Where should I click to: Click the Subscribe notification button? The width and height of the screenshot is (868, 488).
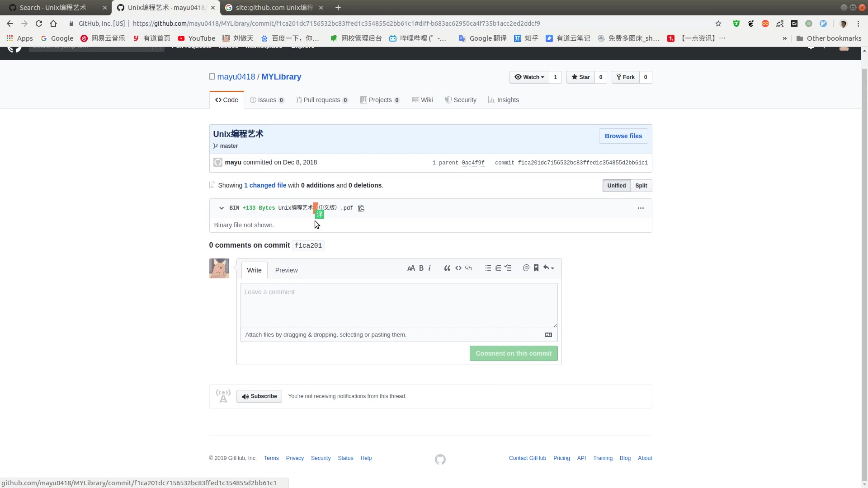click(259, 396)
